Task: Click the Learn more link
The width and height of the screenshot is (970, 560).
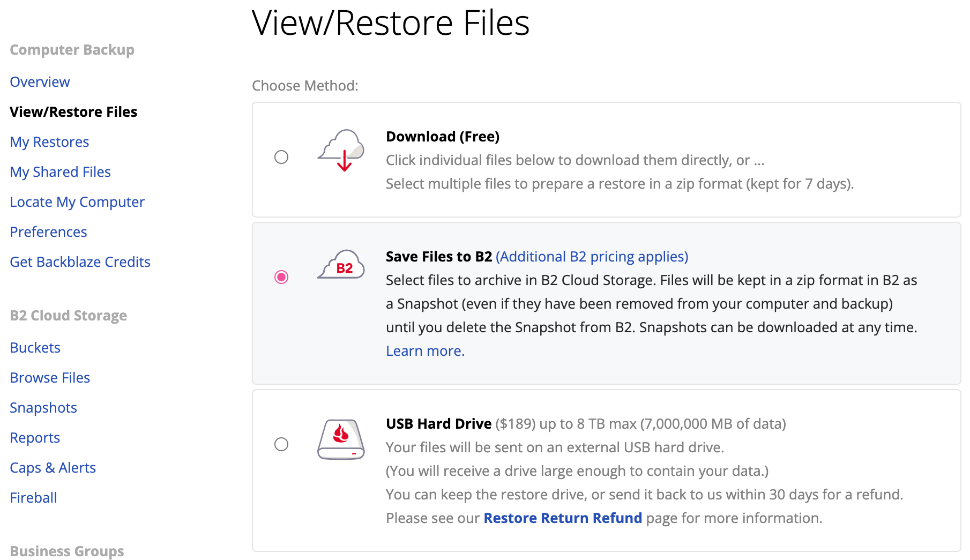Action: point(426,351)
